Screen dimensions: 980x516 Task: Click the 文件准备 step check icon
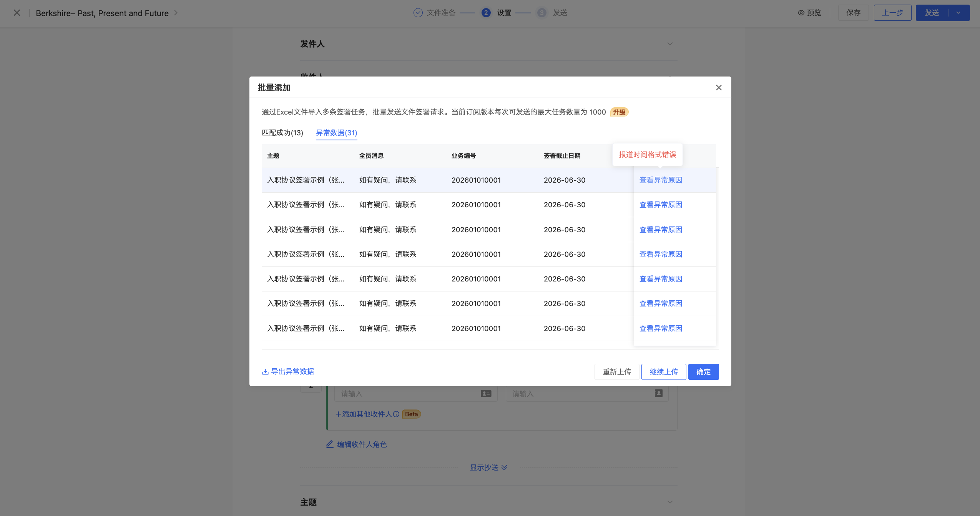pos(418,13)
